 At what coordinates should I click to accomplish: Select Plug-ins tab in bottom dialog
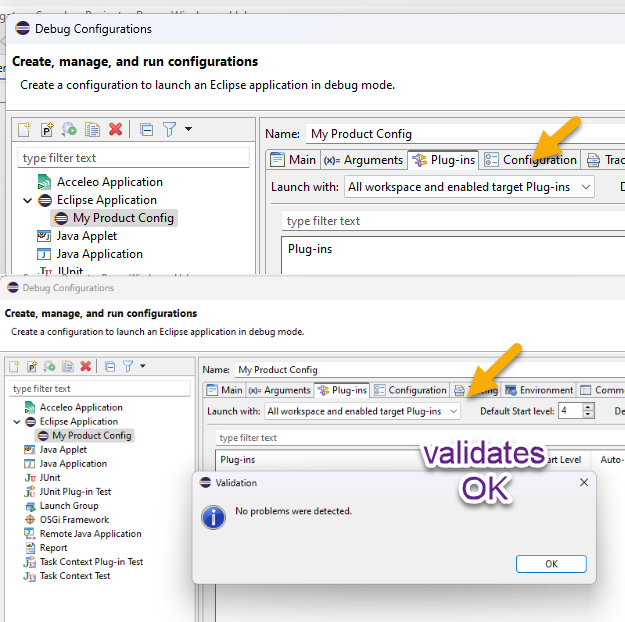(342, 390)
